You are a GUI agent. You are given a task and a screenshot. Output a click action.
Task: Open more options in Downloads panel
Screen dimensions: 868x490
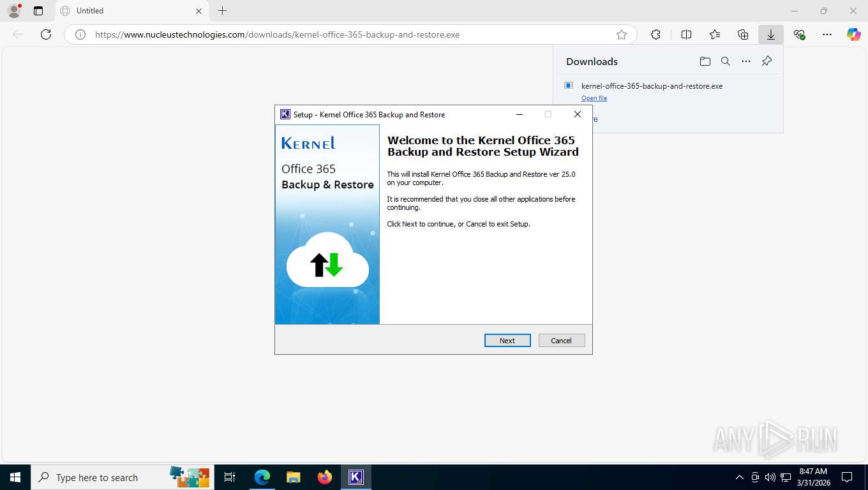(x=746, y=61)
